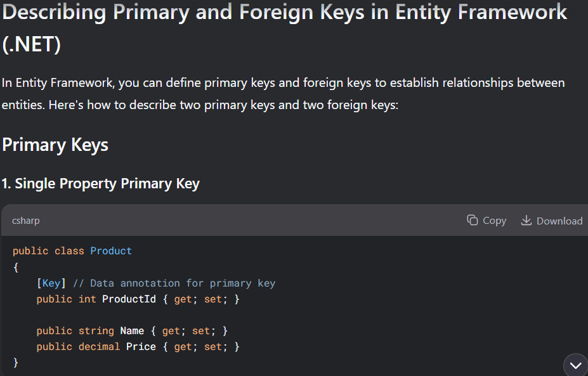The width and height of the screenshot is (588, 376).
Task: Click the Copy label in code header
Action: point(494,221)
